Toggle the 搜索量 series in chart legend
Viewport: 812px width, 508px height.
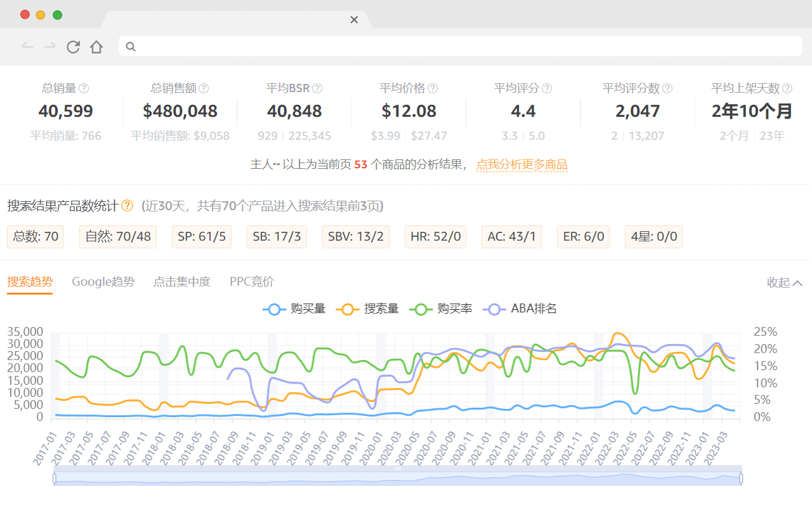tap(367, 309)
